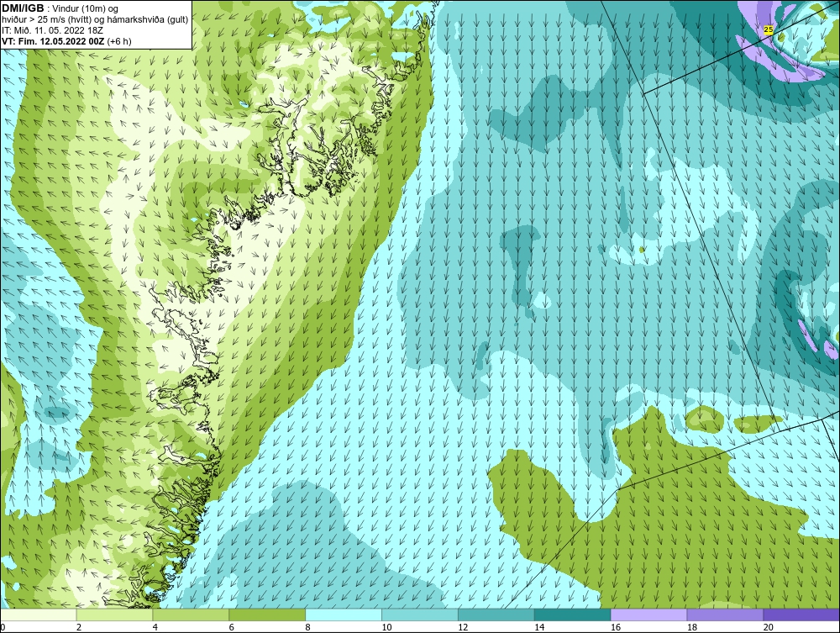Click the 12–14 m/s teal legend swatch
The width and height of the screenshot is (840, 633).
(496, 615)
